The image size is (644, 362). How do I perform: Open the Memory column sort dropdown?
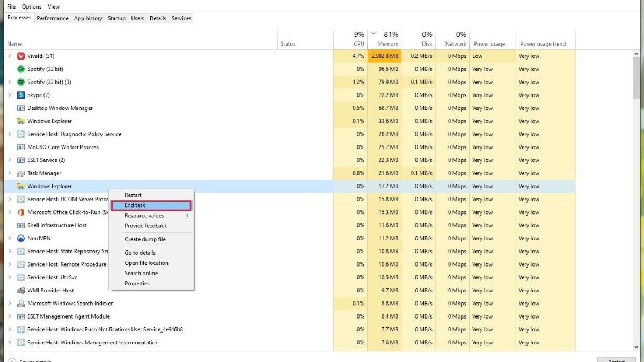pyautogui.click(x=372, y=33)
